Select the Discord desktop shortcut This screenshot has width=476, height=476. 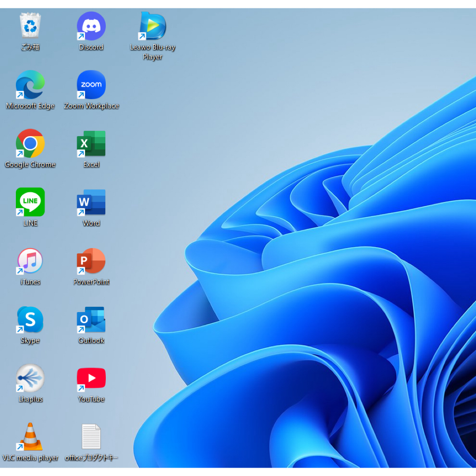pos(91,26)
